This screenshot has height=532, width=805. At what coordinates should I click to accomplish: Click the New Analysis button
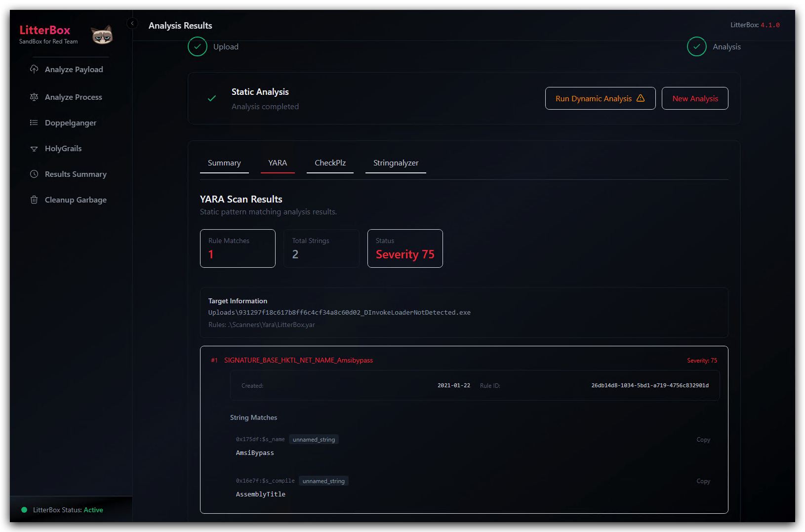coord(695,98)
